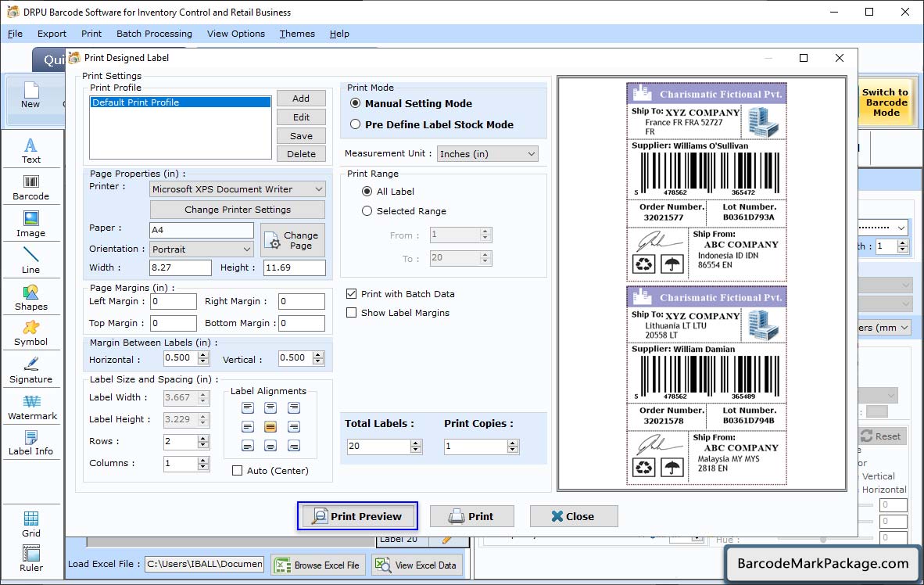Save the print profile
Viewport: 924px width, 585px height.
[x=301, y=135]
